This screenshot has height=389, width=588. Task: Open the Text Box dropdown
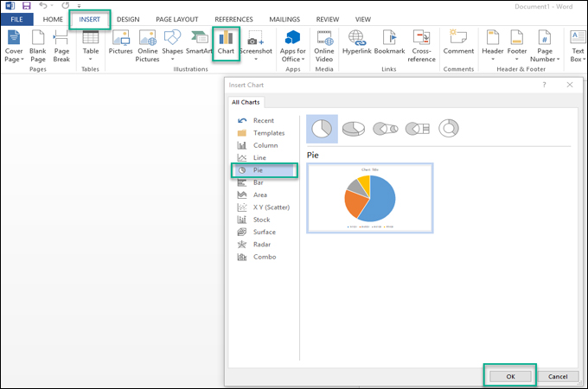[x=578, y=47]
